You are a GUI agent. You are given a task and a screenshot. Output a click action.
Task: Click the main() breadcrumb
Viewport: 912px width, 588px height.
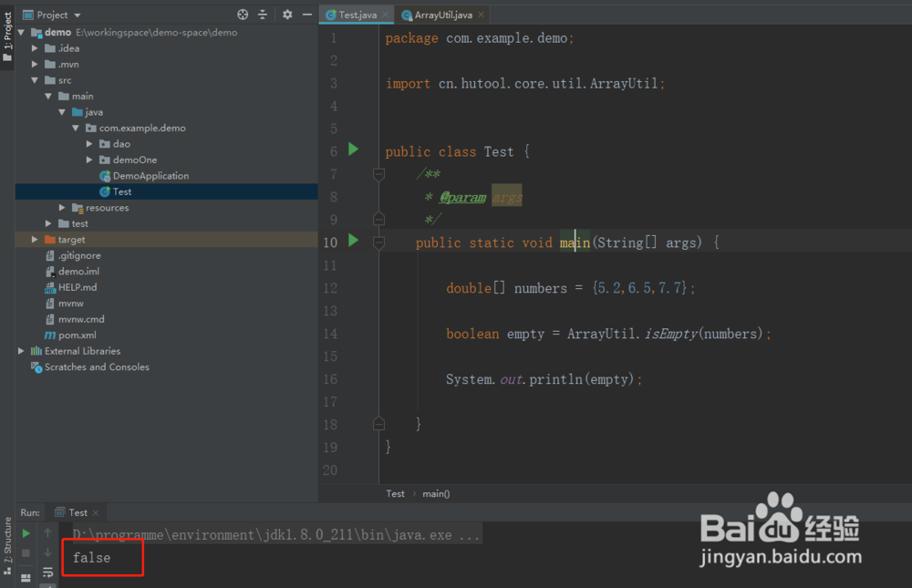point(436,494)
